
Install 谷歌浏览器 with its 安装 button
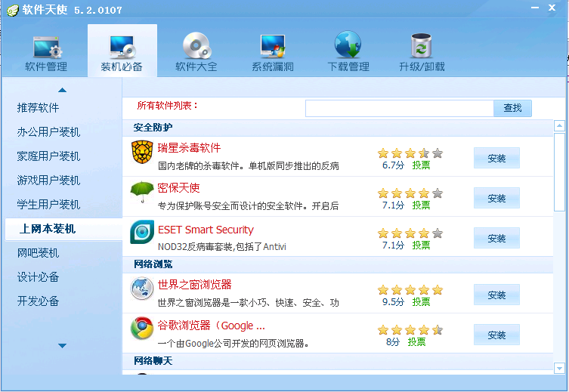pos(496,335)
